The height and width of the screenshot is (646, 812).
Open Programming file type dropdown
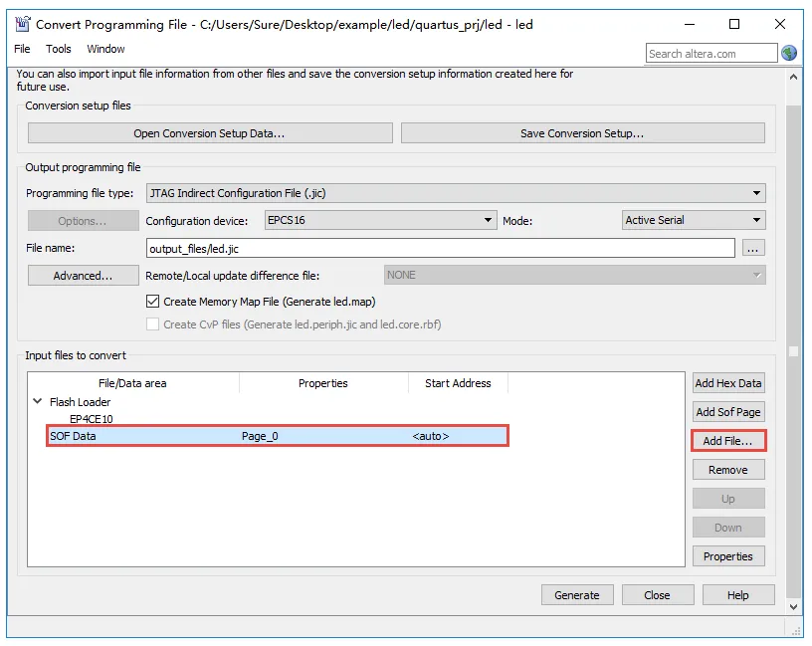456,193
